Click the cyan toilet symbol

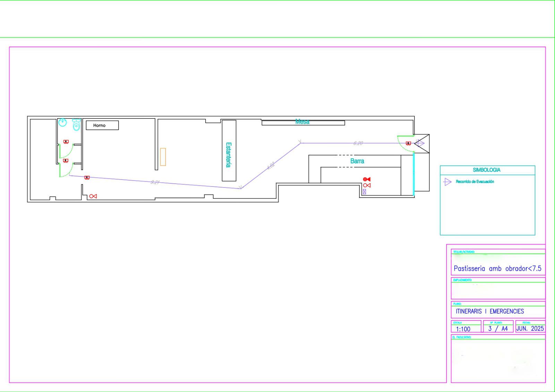tap(76, 125)
